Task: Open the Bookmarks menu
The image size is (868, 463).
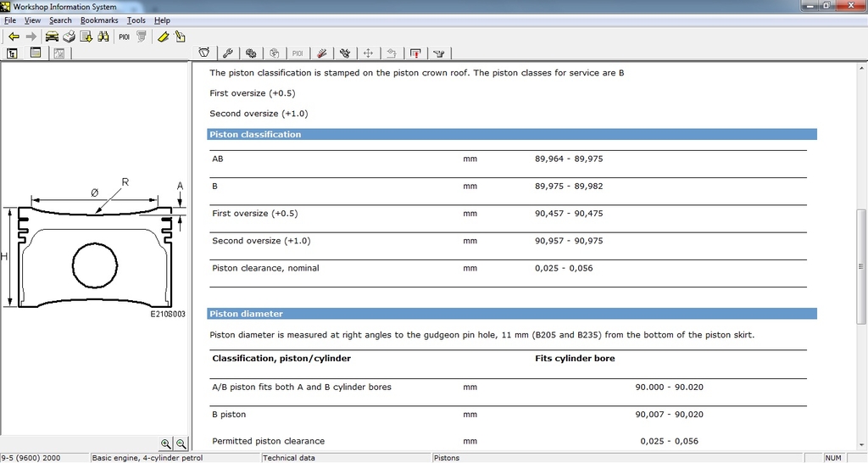Action: coord(99,20)
